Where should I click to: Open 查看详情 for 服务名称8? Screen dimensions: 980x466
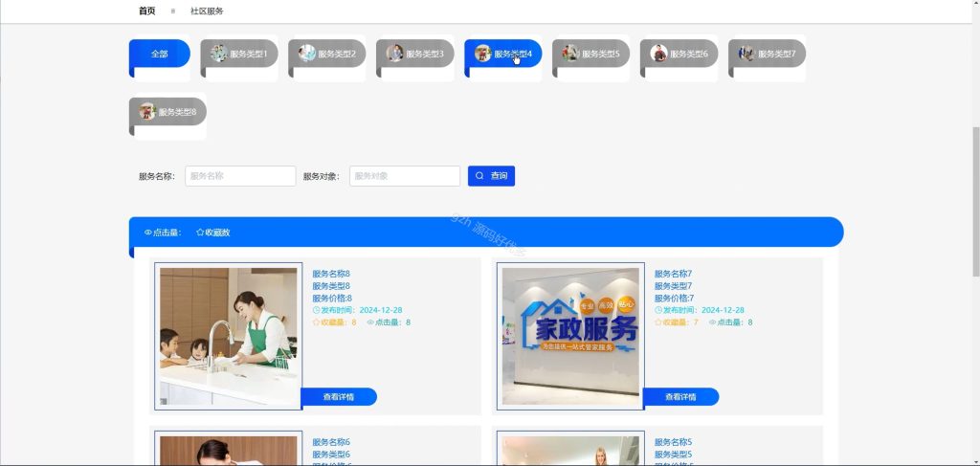(x=339, y=397)
